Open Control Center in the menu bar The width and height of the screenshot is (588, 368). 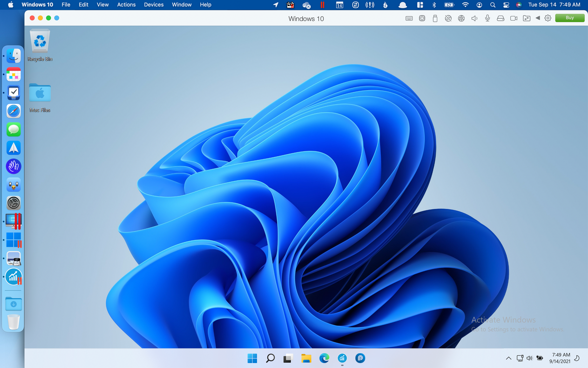506,5
